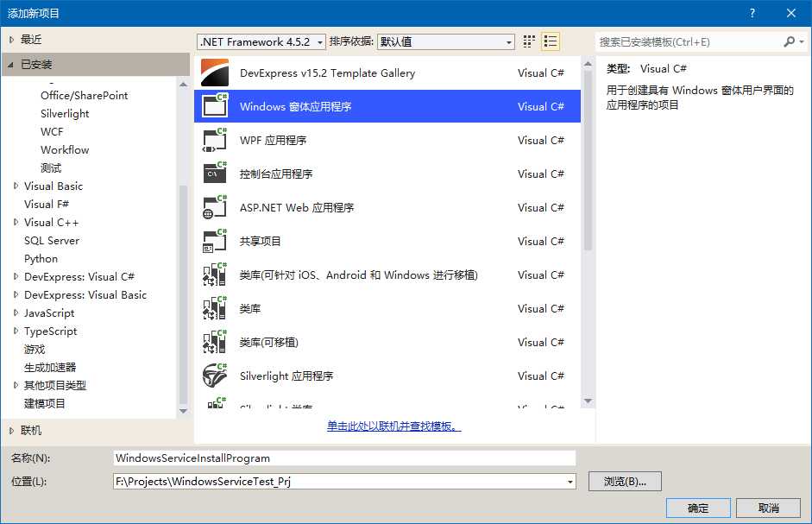Click the Silverlight 应用程序 icon
812x524 pixels.
[214, 376]
